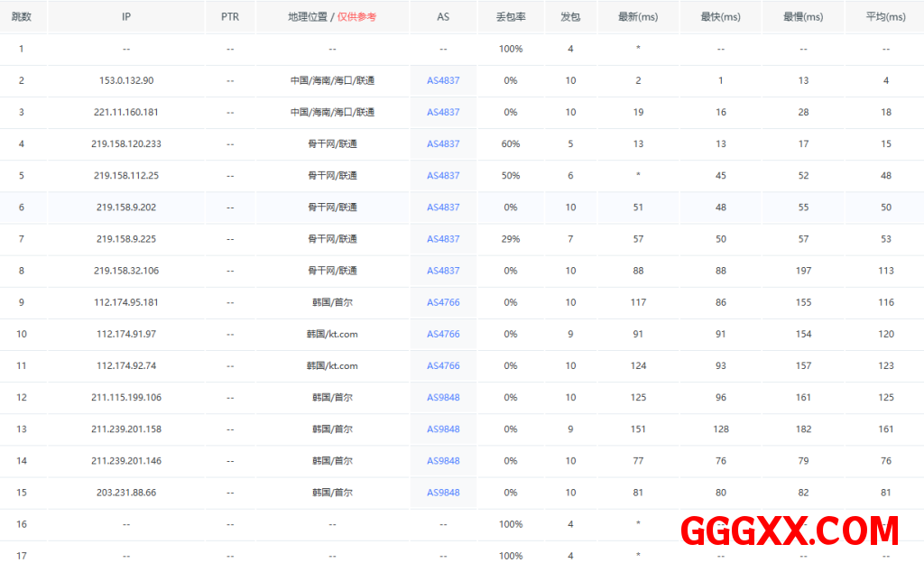Screen dimensions: 924x572
Task: Click the 最快(ms) column header
Action: coord(720,17)
